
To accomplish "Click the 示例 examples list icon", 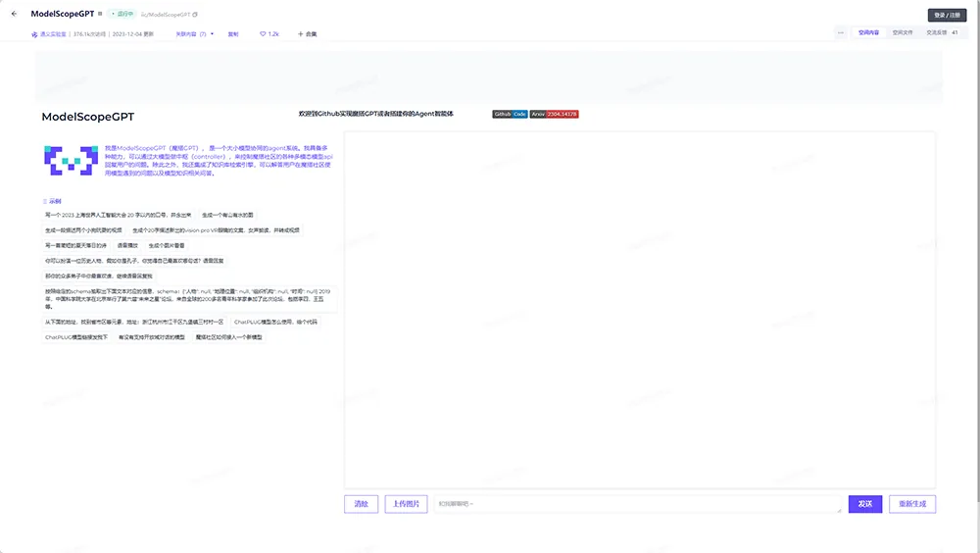I will (x=44, y=201).
